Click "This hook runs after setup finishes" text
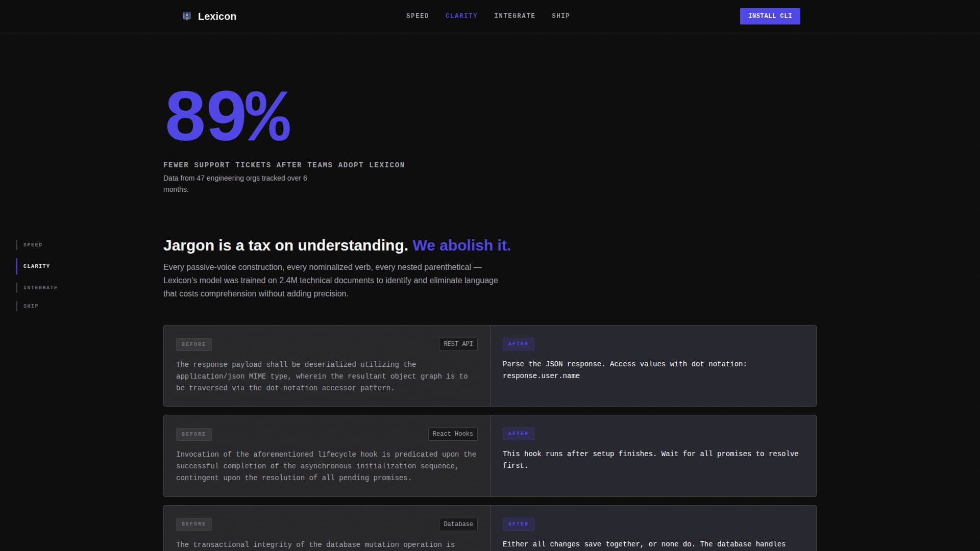980x551 pixels. [651, 460]
